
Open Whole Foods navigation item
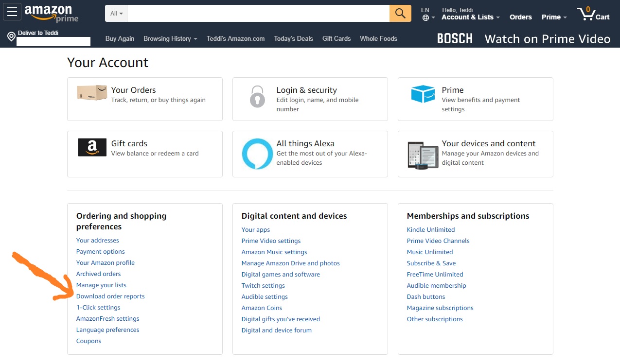pyautogui.click(x=378, y=38)
